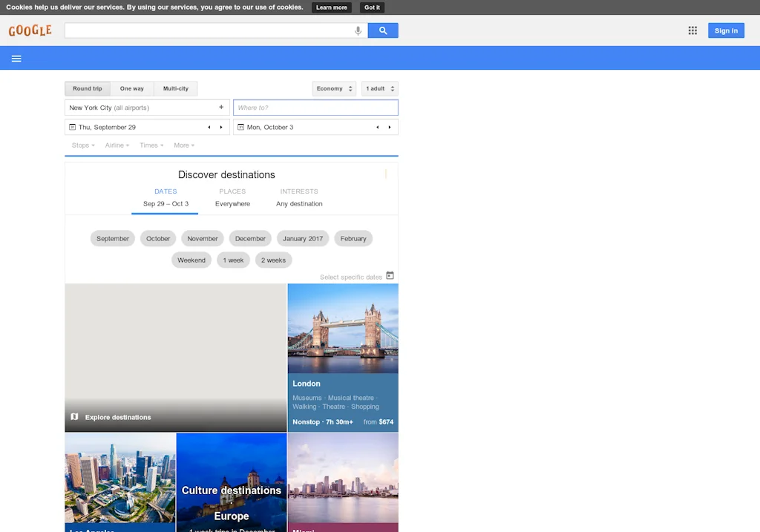Select the One way trip option
The width and height of the screenshot is (760, 532).
pyautogui.click(x=132, y=88)
